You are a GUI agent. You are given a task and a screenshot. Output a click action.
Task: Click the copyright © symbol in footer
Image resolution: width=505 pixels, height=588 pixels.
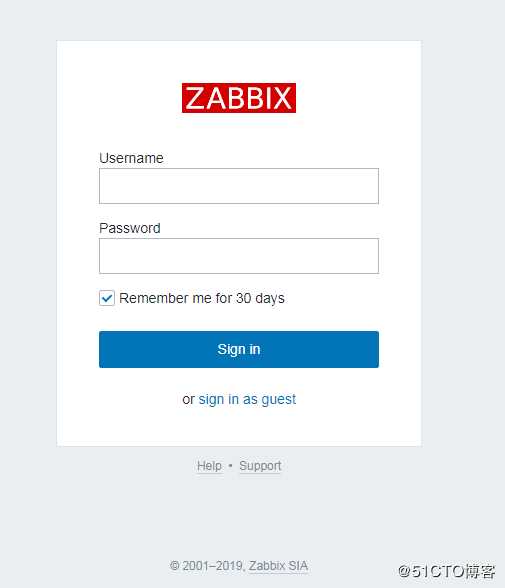coord(175,566)
